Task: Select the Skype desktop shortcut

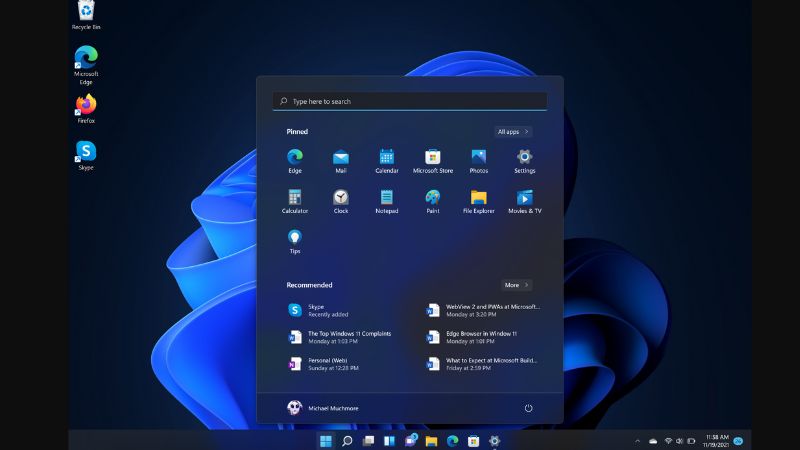Action: coord(86,156)
